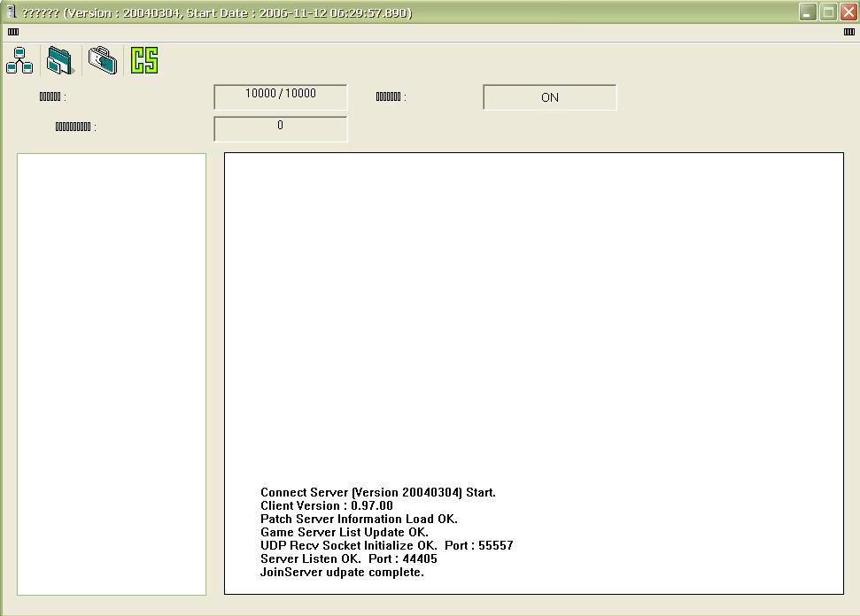Open the left menu bar item
Screen dimensions: 860x616
point(13,32)
